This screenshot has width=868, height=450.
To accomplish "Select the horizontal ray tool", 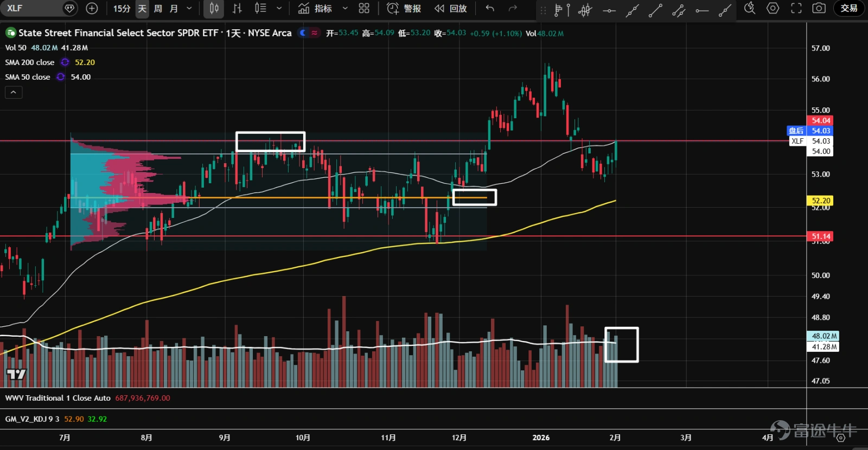I will [702, 10].
